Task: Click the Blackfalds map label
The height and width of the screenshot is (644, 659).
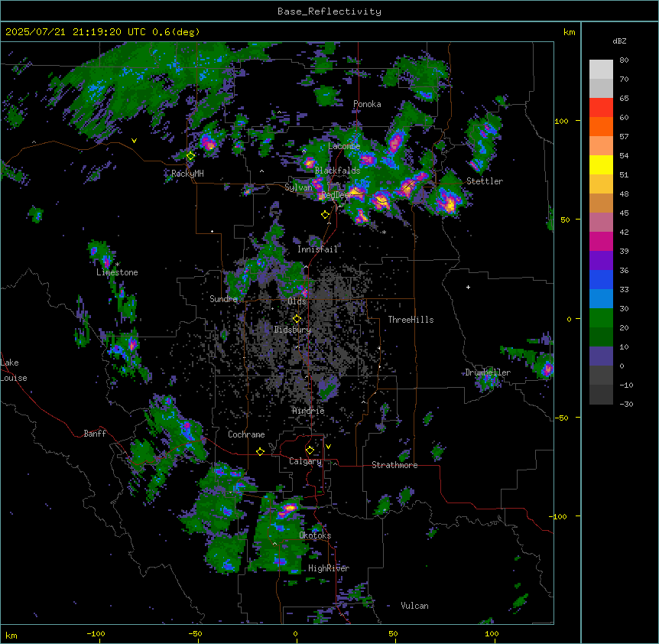Action: [x=337, y=171]
